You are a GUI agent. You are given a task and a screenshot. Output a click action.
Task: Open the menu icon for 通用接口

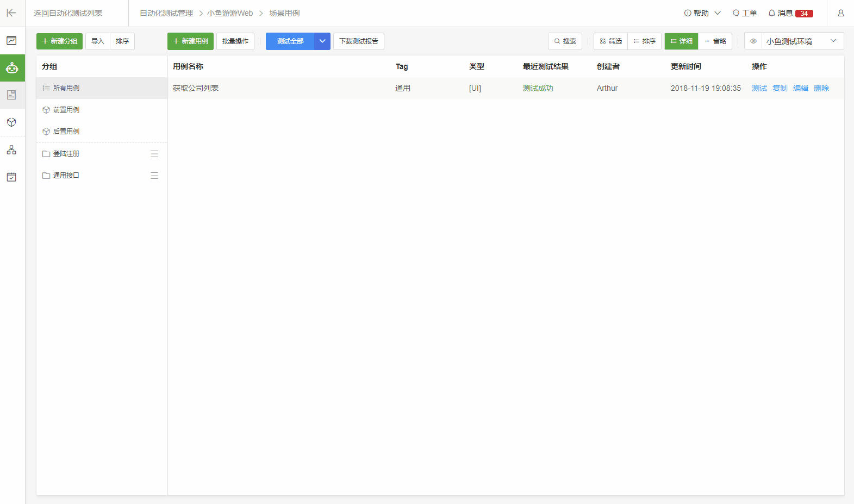pyautogui.click(x=154, y=176)
